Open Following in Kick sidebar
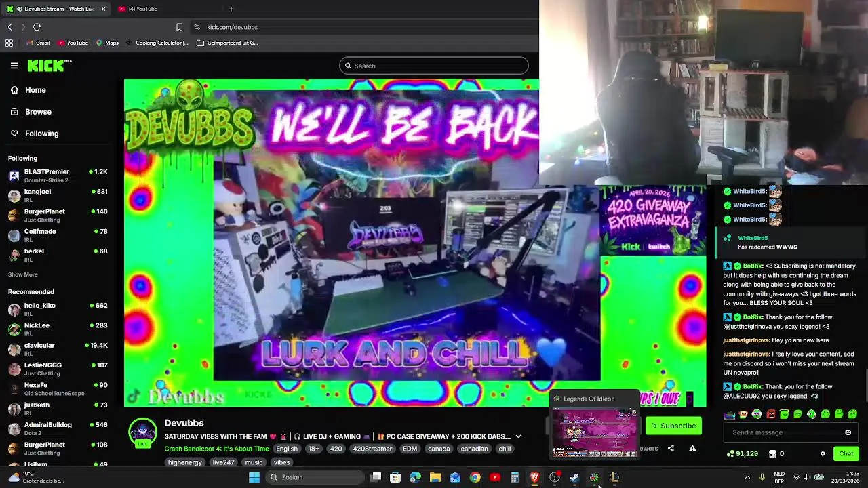868x488 pixels. 35,134
